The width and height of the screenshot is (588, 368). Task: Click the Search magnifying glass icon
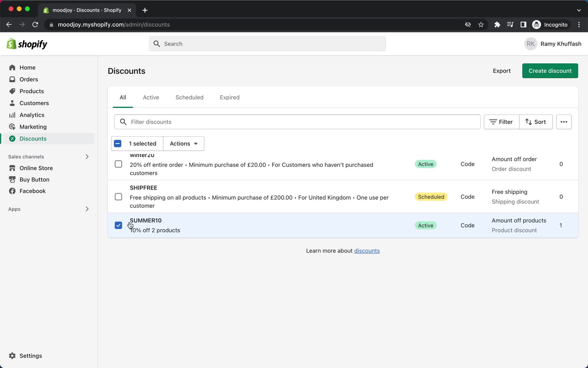156,44
